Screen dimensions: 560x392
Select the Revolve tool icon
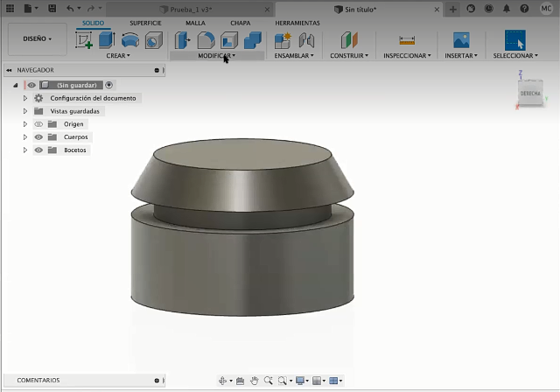point(129,40)
